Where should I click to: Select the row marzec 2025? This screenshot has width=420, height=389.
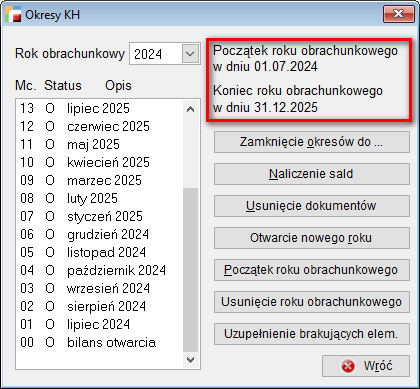(100, 180)
